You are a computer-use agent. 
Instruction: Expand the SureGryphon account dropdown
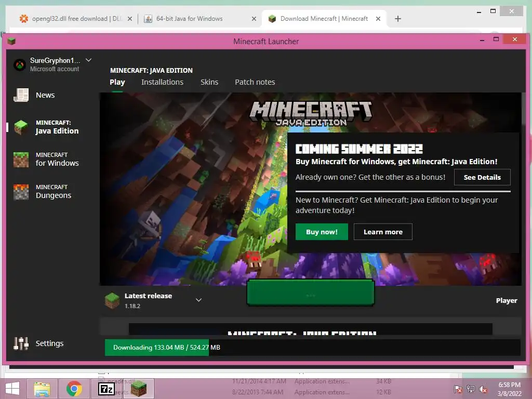pyautogui.click(x=88, y=60)
